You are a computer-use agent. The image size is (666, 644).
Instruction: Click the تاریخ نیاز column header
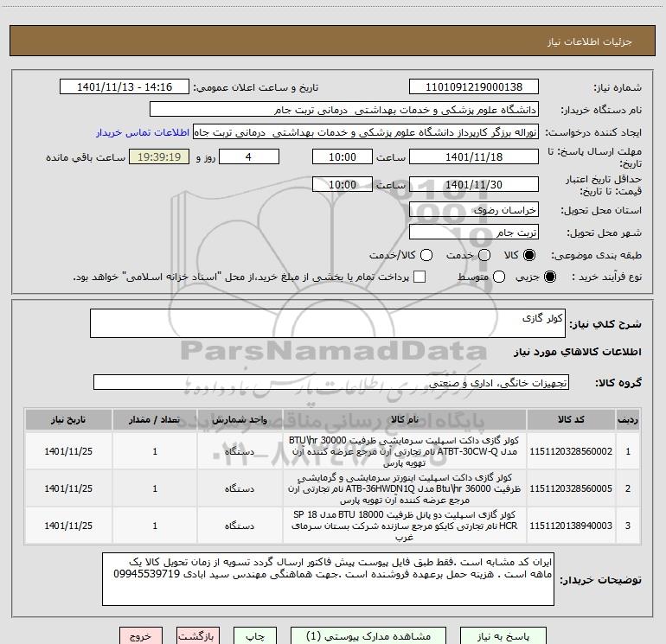tap(68, 420)
